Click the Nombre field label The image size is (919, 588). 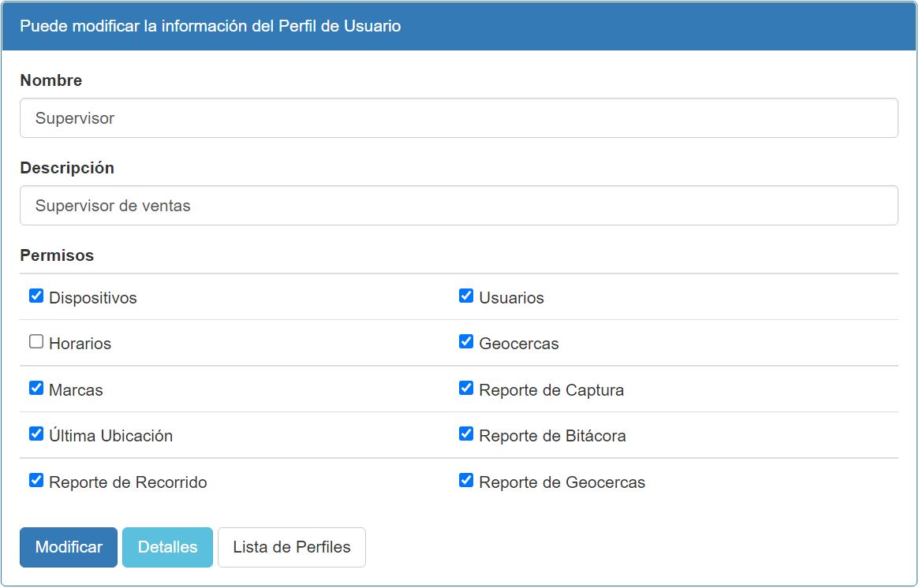click(51, 80)
